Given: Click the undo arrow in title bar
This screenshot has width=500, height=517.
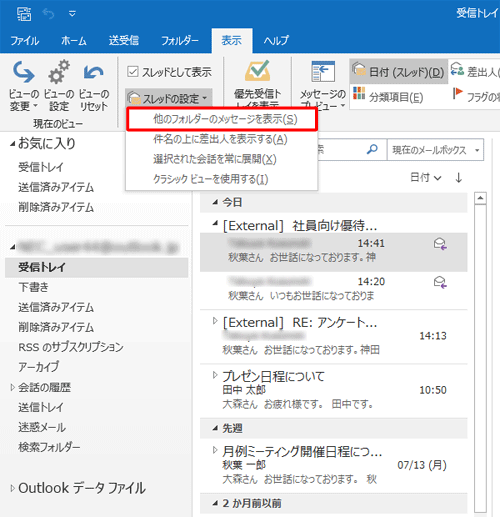Looking at the screenshot, I should (x=48, y=14).
